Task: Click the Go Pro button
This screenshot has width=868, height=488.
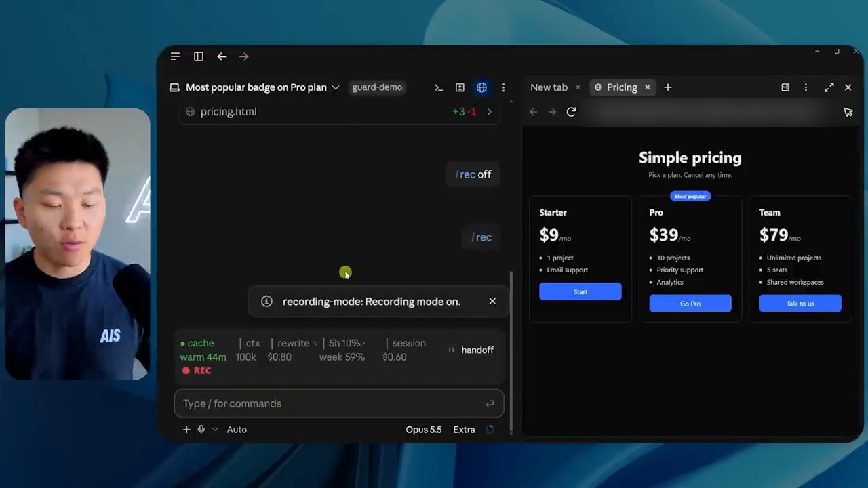Action: point(690,304)
